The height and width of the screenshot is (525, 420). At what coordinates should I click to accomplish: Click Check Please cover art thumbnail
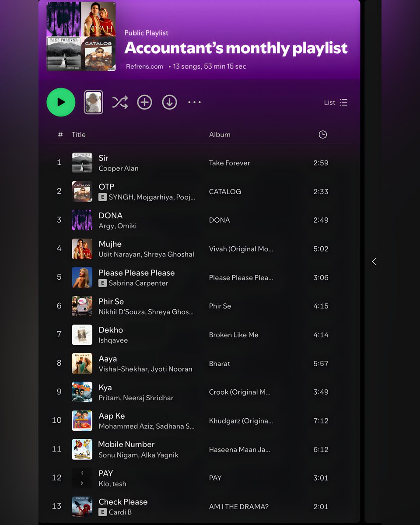[x=82, y=507]
